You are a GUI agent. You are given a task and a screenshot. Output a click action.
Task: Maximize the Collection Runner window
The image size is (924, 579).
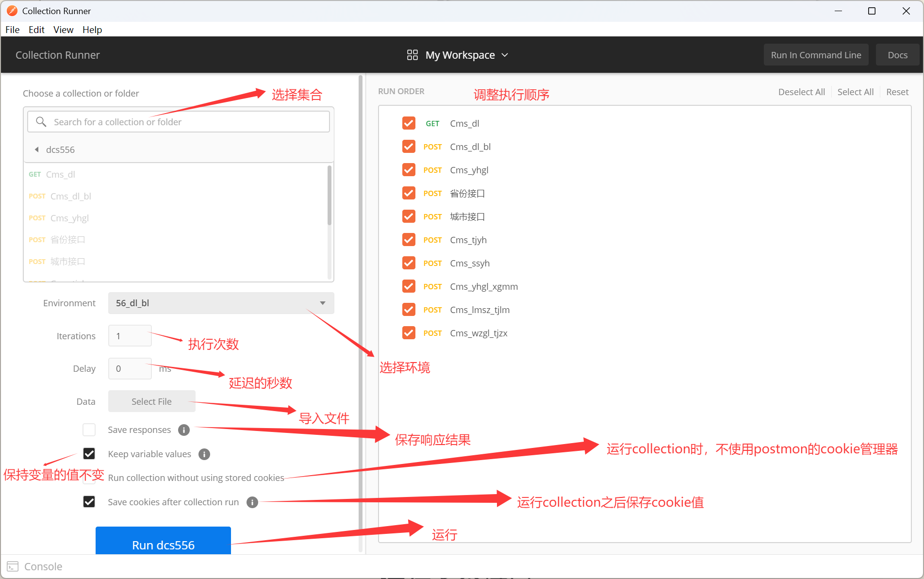coord(872,11)
